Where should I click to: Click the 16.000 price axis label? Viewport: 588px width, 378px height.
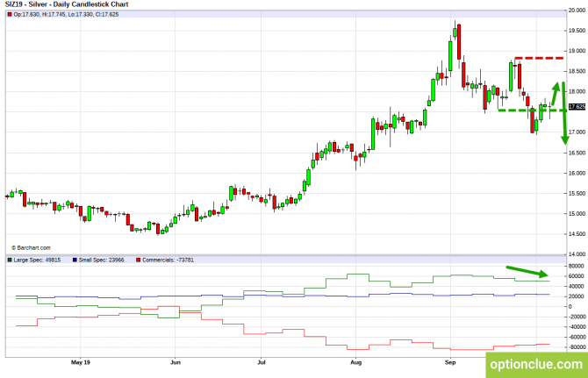point(577,173)
